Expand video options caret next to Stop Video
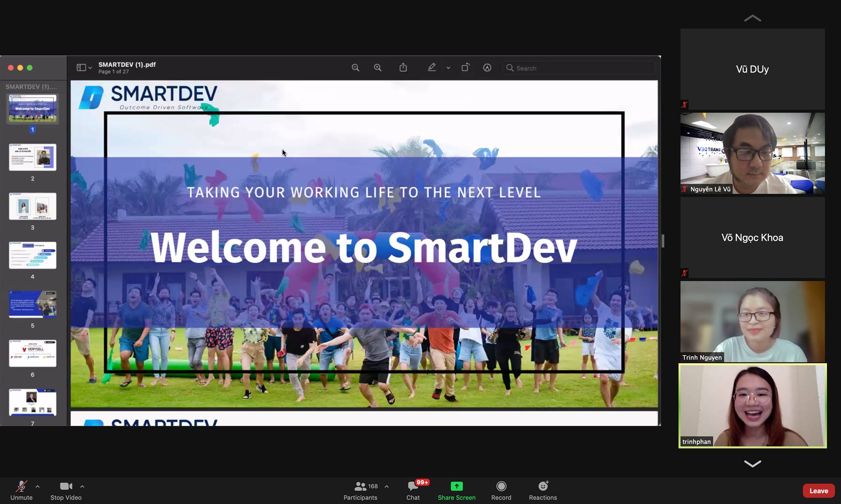The width and height of the screenshot is (841, 504). (x=82, y=486)
